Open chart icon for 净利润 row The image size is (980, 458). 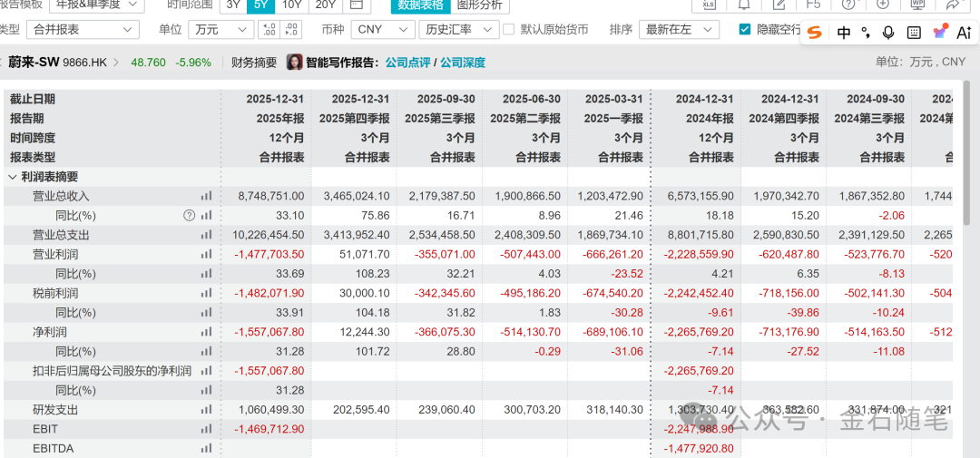[206, 332]
